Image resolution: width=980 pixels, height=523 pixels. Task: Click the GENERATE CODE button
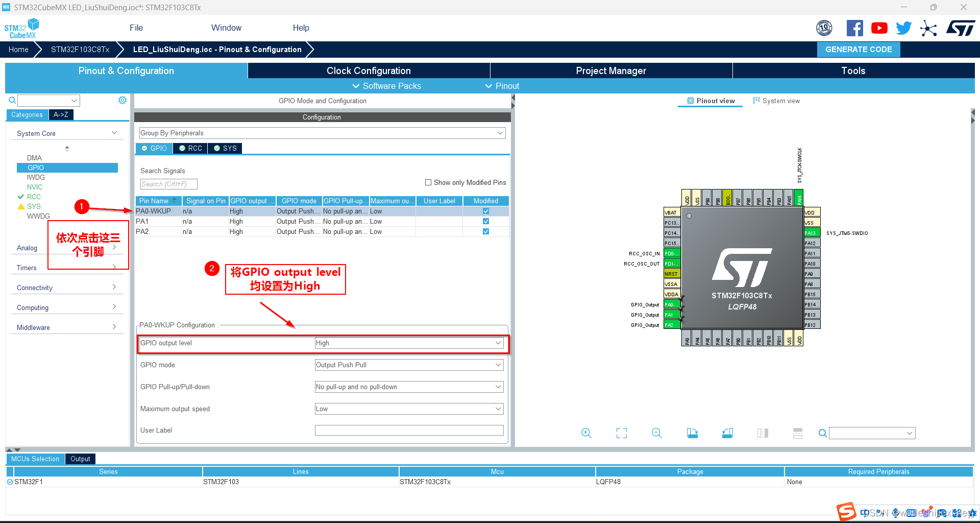pos(859,50)
